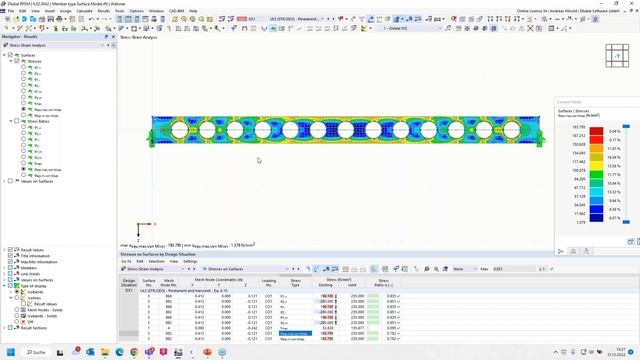640x360 pixels.
Task: Collapse the Stress Ratios tree node
Action: pyautogui.click(x=11, y=121)
